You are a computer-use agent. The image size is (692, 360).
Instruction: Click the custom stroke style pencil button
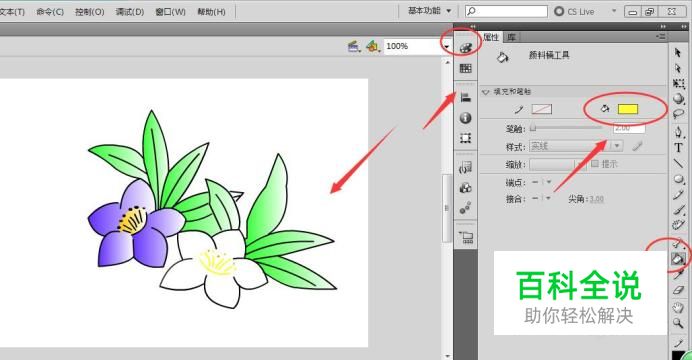pos(637,146)
